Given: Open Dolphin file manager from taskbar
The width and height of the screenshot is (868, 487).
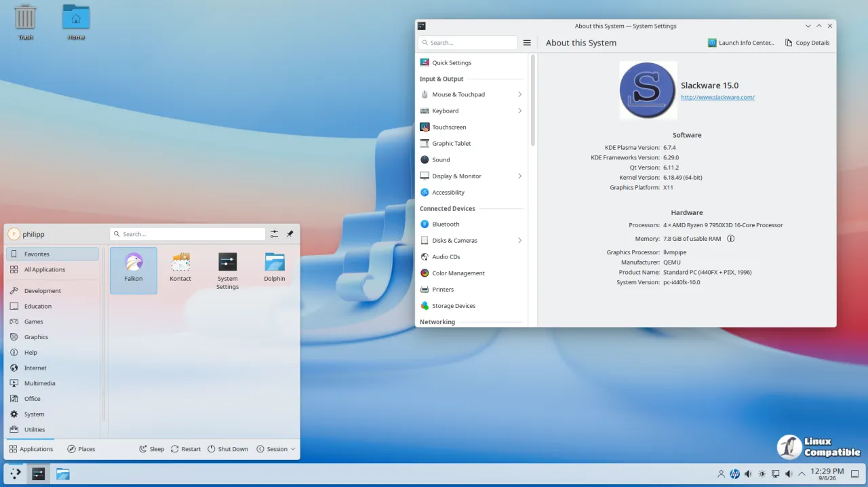Looking at the screenshot, I should pos(63,473).
